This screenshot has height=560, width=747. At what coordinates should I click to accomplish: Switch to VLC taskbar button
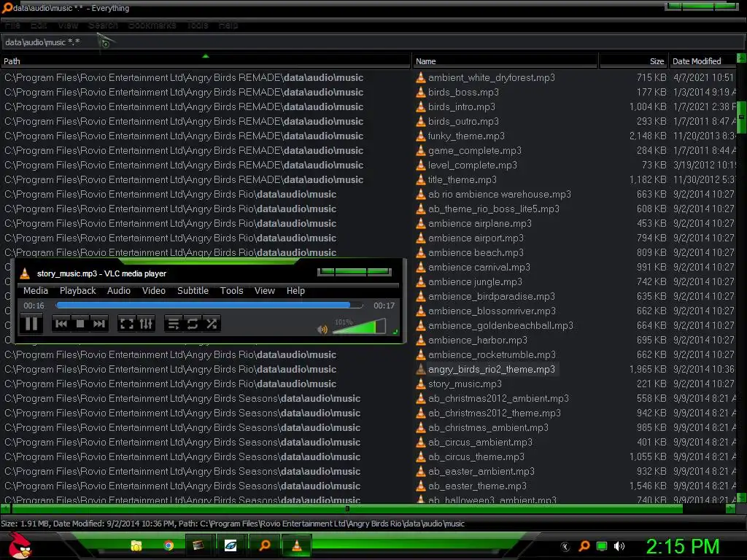pyautogui.click(x=296, y=545)
